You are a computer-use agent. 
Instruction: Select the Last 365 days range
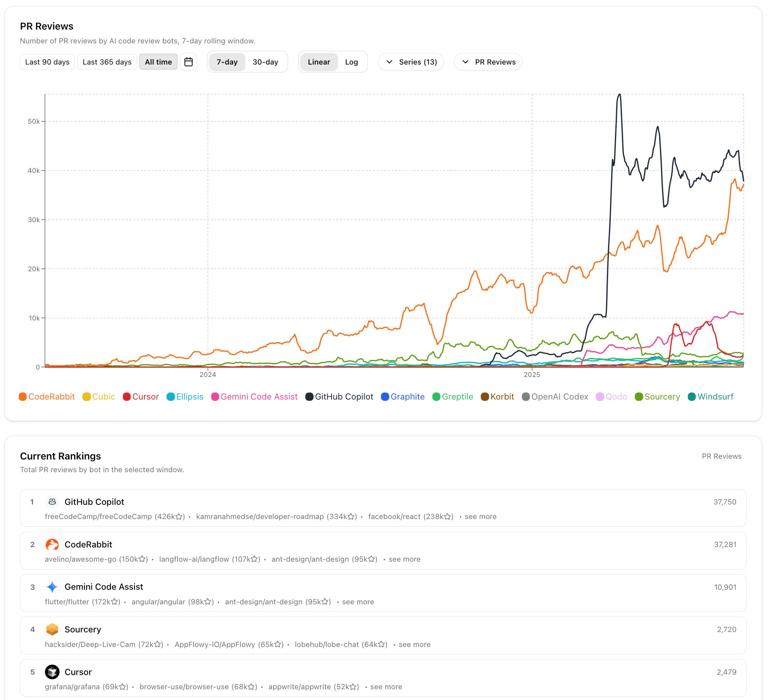[x=107, y=62]
